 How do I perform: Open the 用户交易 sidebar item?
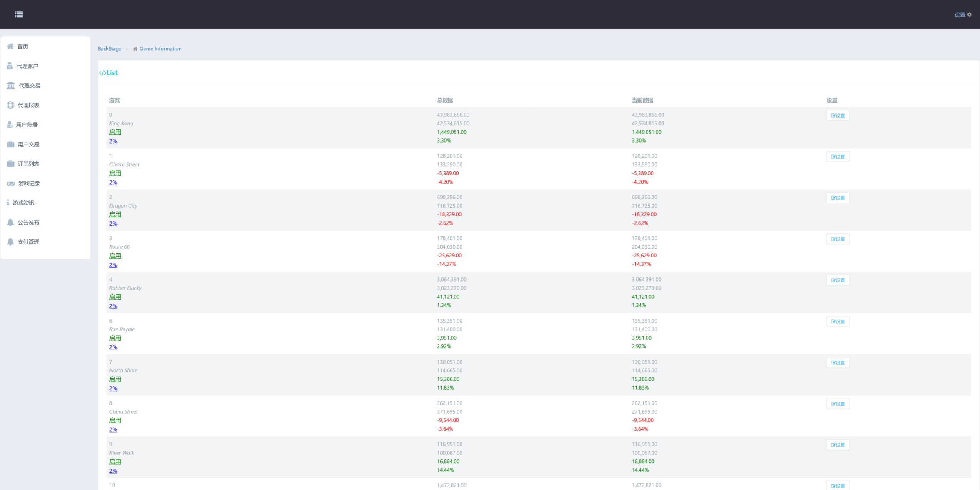[x=28, y=144]
